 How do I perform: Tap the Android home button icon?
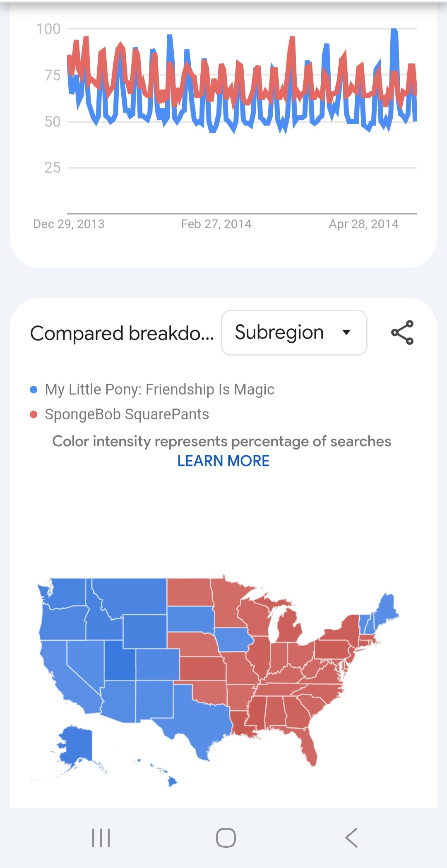tap(226, 838)
